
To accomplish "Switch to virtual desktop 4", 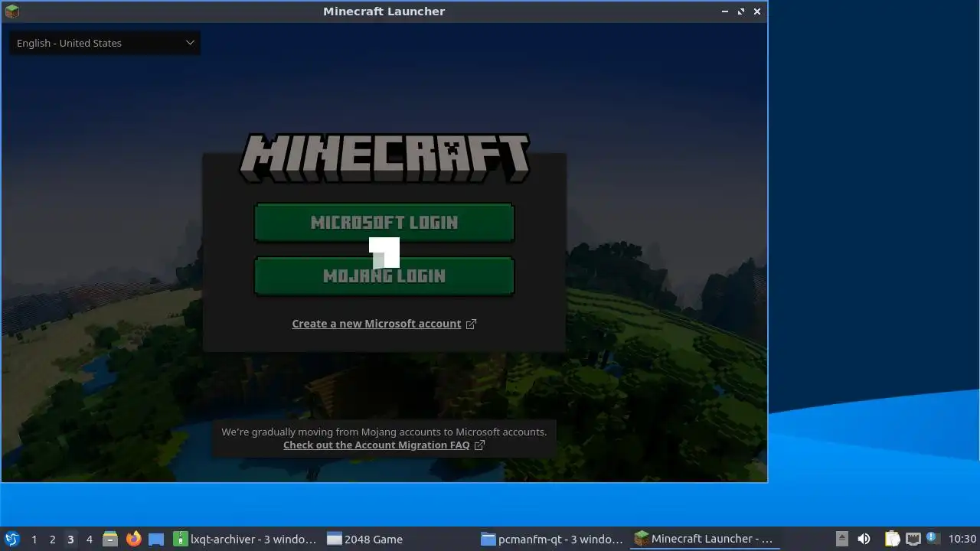I will point(89,539).
